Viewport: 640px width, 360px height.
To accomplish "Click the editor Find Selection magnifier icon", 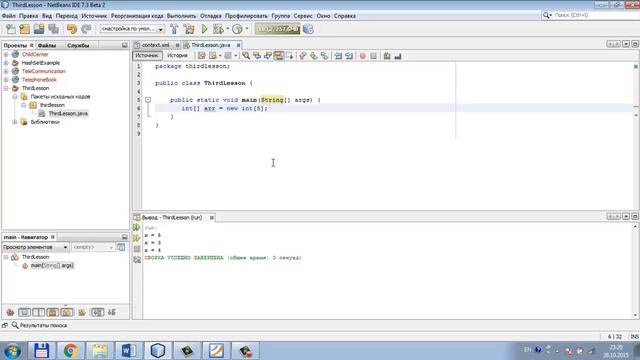I will coord(246,56).
